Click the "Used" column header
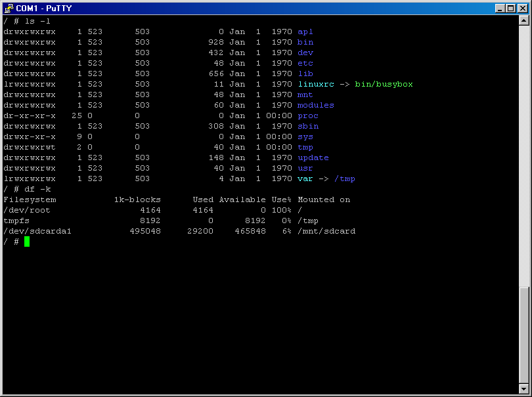The width and height of the screenshot is (532, 397). [203, 199]
